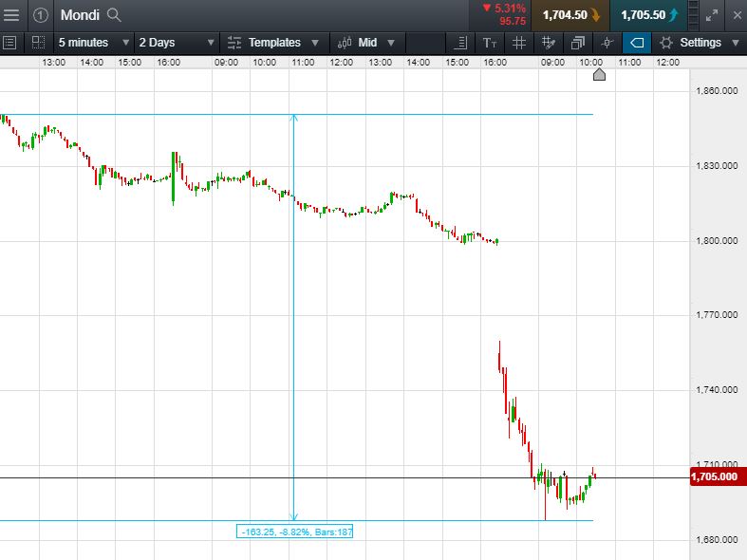Open the Mid price type dropdown
The image size is (747, 560).
tap(366, 43)
